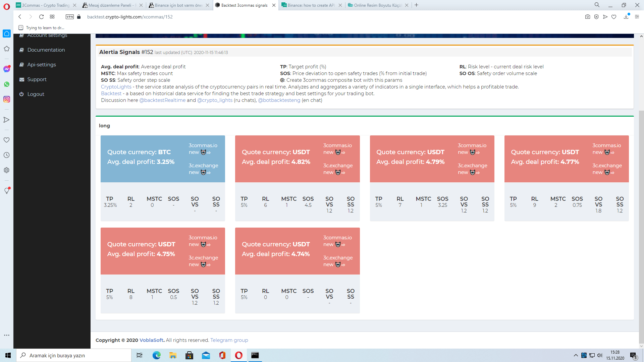644x362 pixels.
Task: Open notification center in taskbar
Action: [634, 356]
